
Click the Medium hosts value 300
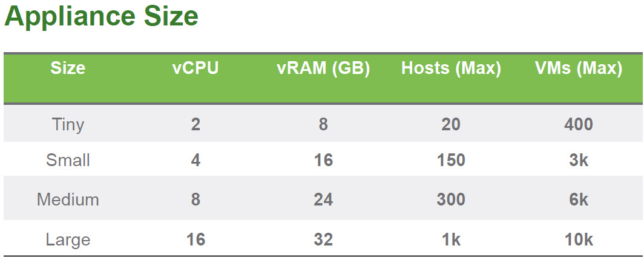[451, 199]
